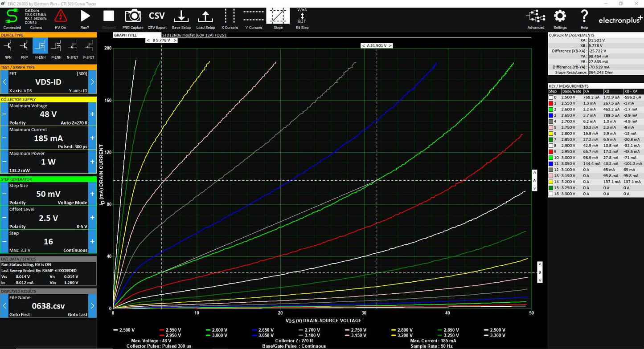This screenshot has height=349, width=644.
Task: Click the Slope Resistance 364.243 Ohm value
Action: [600, 73]
